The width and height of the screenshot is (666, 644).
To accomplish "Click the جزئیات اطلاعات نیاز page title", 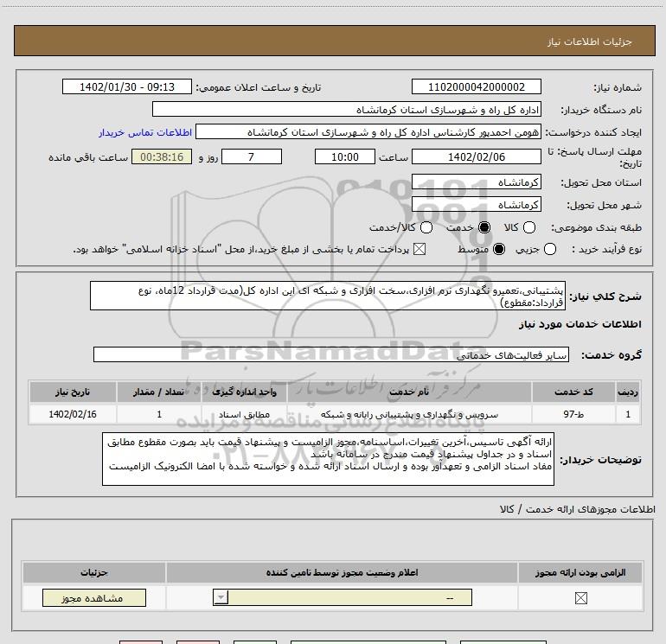I will pos(589,41).
